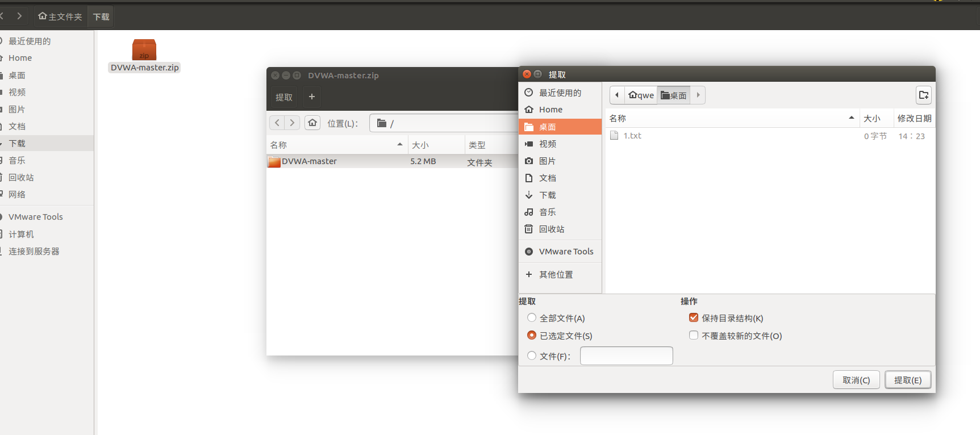Sort archive list by 名称 column
Viewport: 980px width, 435px height.
(x=337, y=145)
